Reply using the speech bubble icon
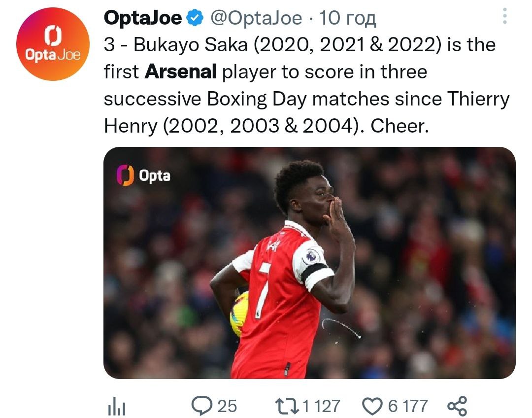532x418 pixels. click(x=201, y=406)
